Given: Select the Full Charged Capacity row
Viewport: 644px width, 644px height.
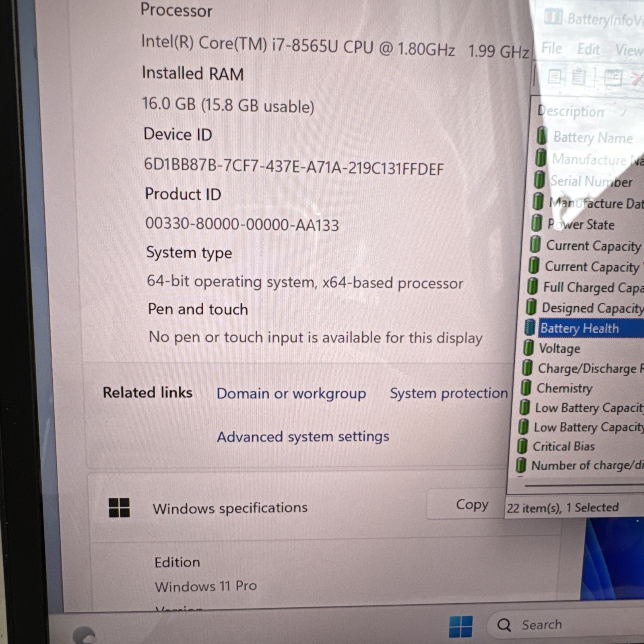Looking at the screenshot, I should (586, 287).
